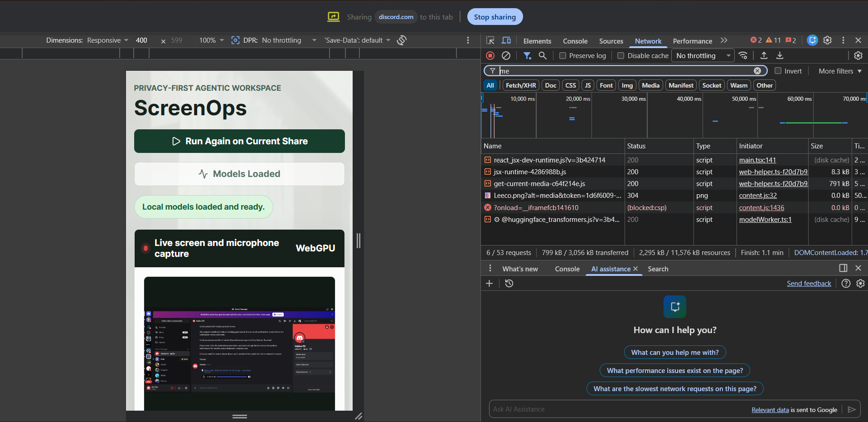
Task: Click the export HAR download icon
Action: (780, 55)
